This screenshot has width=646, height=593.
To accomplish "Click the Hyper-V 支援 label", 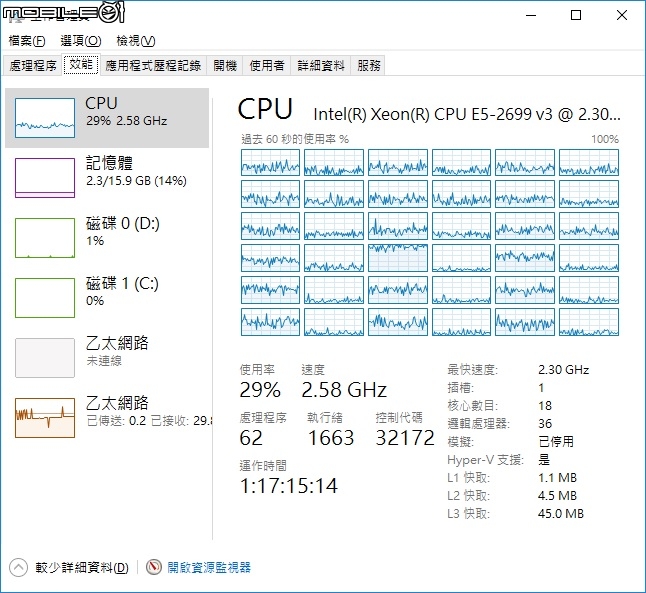I will (485, 460).
